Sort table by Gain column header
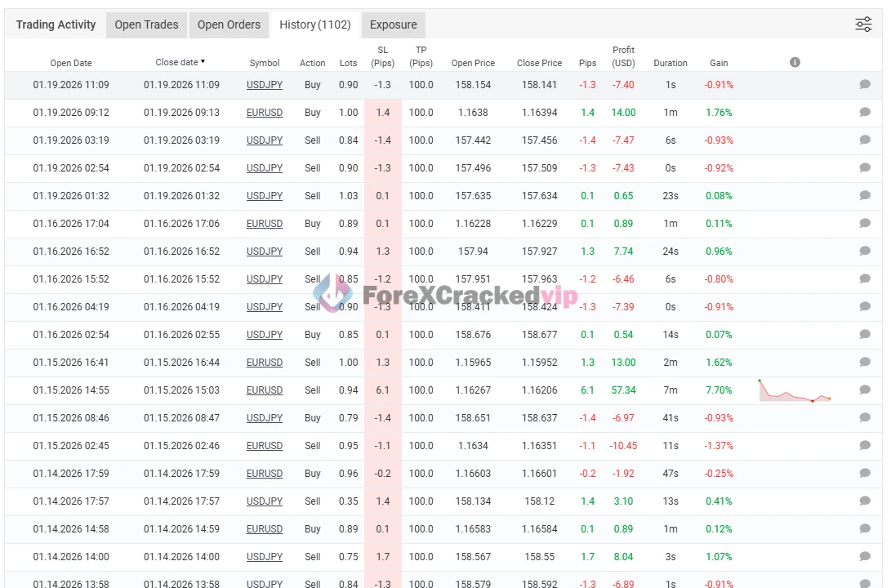Screen dimensions: 891x588 pos(719,63)
